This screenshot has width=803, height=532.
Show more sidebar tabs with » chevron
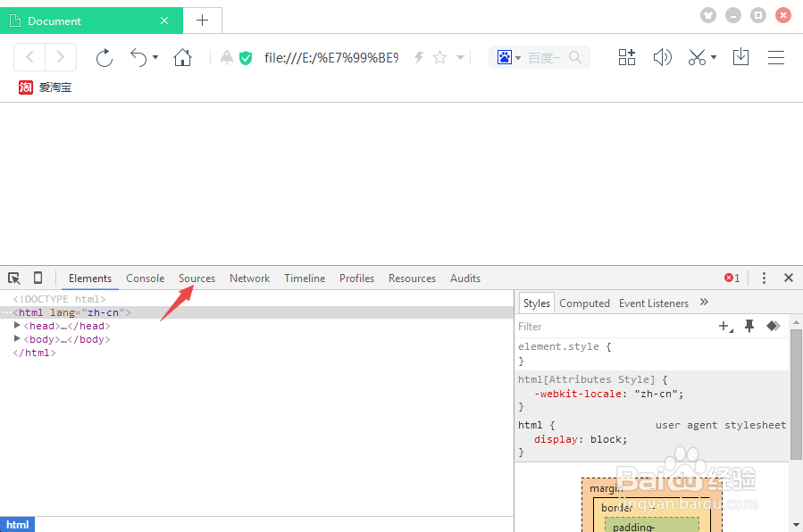pos(704,302)
